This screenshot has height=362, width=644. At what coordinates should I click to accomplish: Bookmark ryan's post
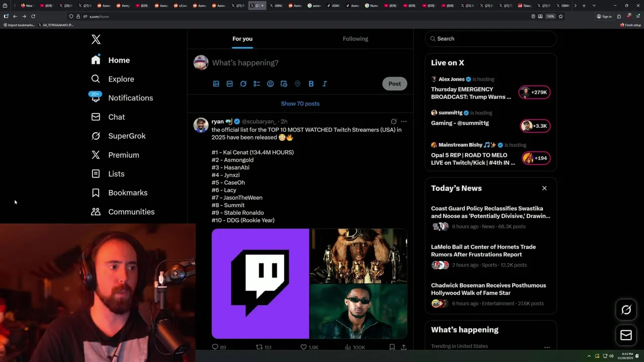coord(392,347)
